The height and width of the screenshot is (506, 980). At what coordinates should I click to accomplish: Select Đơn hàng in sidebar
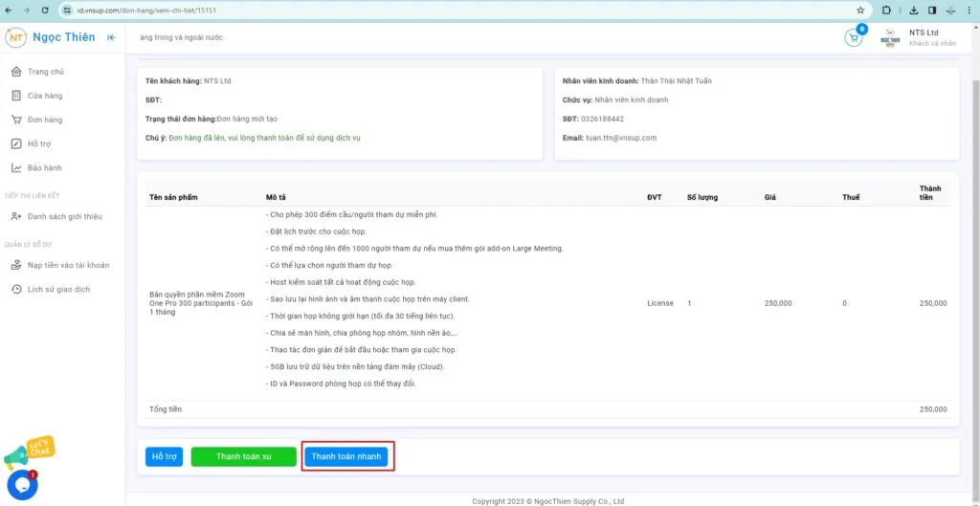coord(45,120)
